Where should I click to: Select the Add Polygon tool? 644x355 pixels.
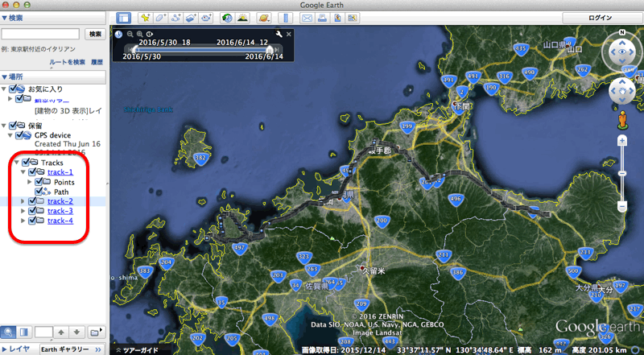pos(159,18)
